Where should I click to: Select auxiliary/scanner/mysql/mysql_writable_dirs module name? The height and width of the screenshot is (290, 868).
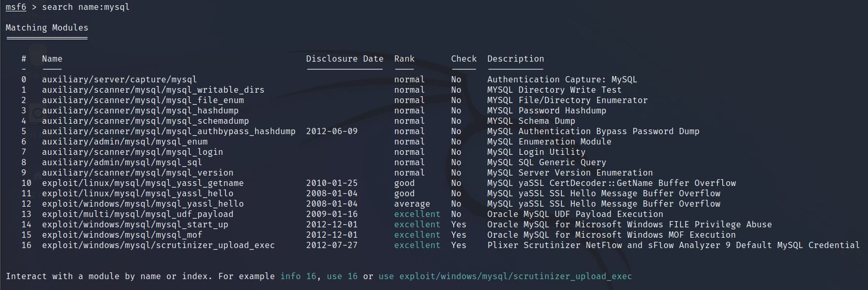click(153, 90)
